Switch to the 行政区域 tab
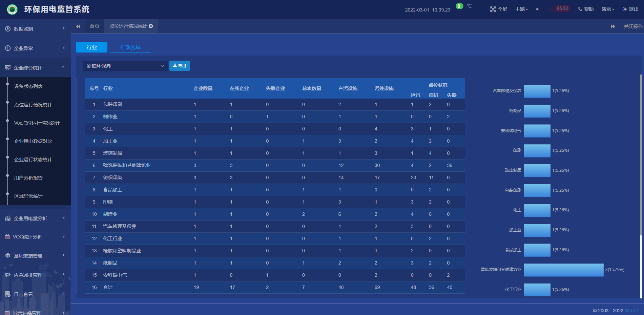This screenshot has width=644, height=315. (x=130, y=47)
